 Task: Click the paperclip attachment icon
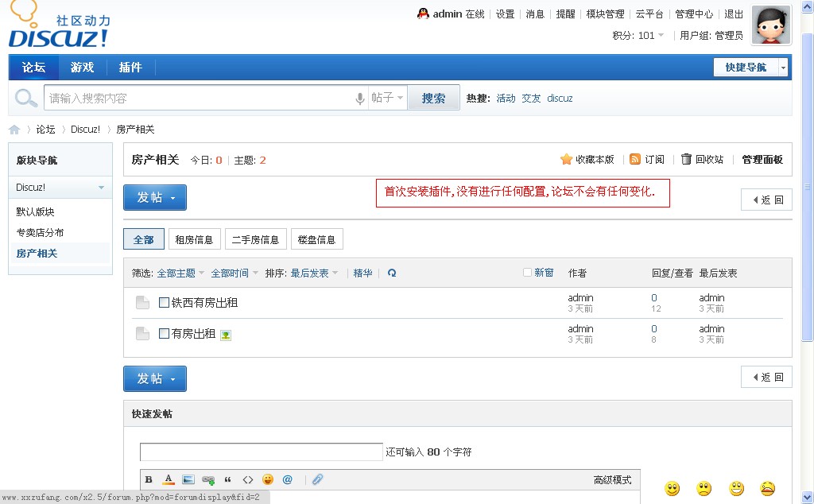point(317,479)
